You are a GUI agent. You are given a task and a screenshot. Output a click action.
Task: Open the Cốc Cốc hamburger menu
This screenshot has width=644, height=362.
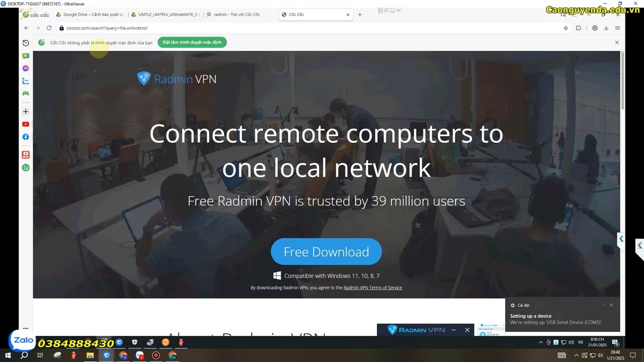(617, 28)
